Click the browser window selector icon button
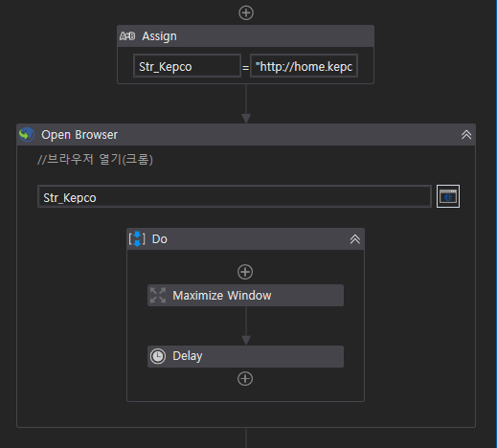Screen dimensions: 497x448 pos(448,196)
